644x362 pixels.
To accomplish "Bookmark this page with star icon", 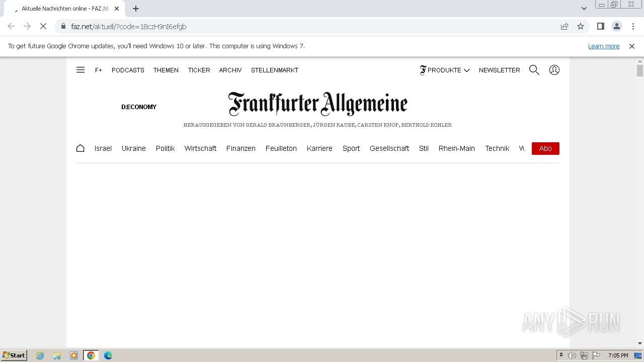I will point(581,26).
